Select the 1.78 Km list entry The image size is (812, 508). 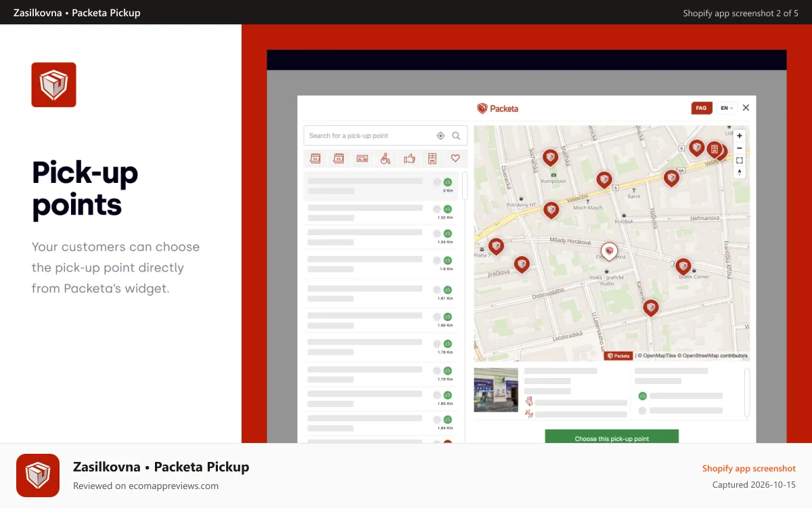tap(381, 347)
